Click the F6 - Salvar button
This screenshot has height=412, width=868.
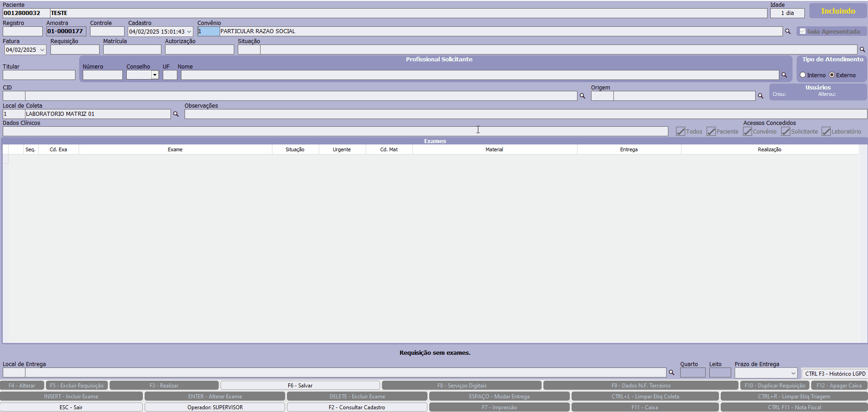(x=300, y=385)
